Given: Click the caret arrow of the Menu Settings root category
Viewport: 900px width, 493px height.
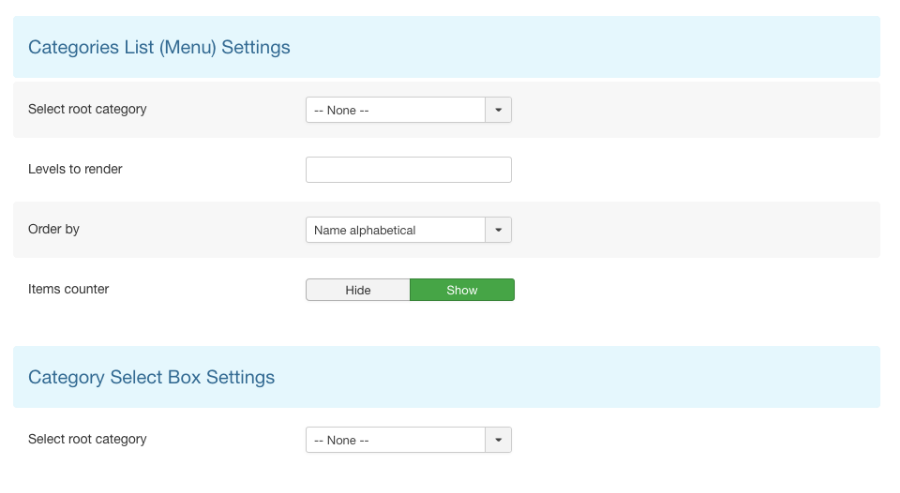Looking at the screenshot, I should click(x=498, y=110).
